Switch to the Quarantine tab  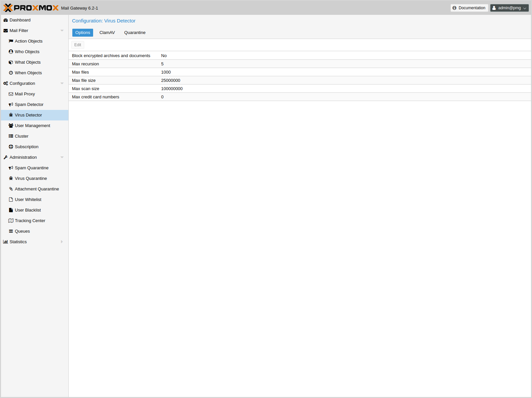[x=135, y=33]
